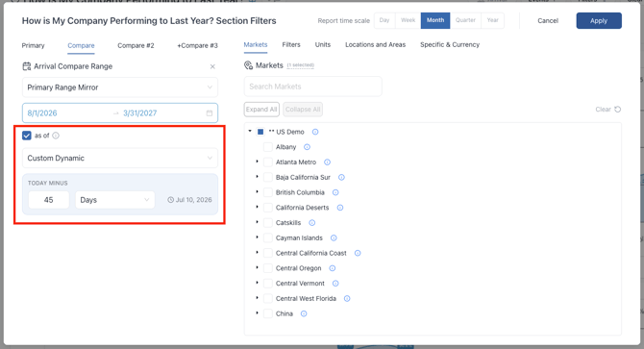Open the Units tab

click(x=323, y=45)
